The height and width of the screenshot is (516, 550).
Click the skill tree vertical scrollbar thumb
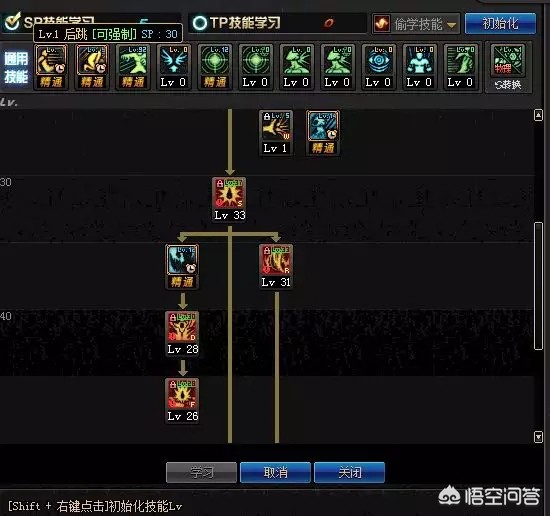tap(538, 286)
